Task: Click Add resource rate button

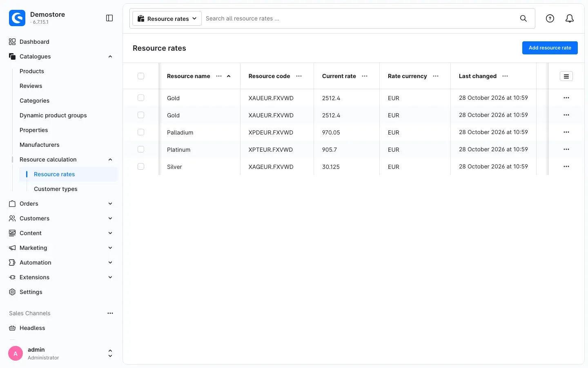Action: pyautogui.click(x=550, y=48)
